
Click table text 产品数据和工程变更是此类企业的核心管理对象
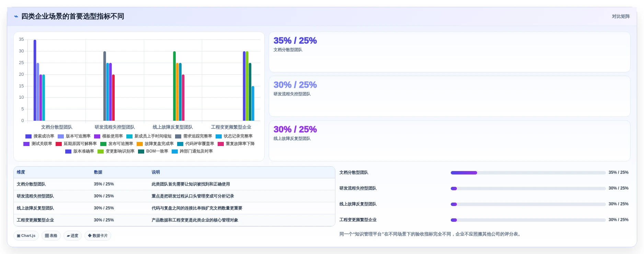[x=195, y=220]
